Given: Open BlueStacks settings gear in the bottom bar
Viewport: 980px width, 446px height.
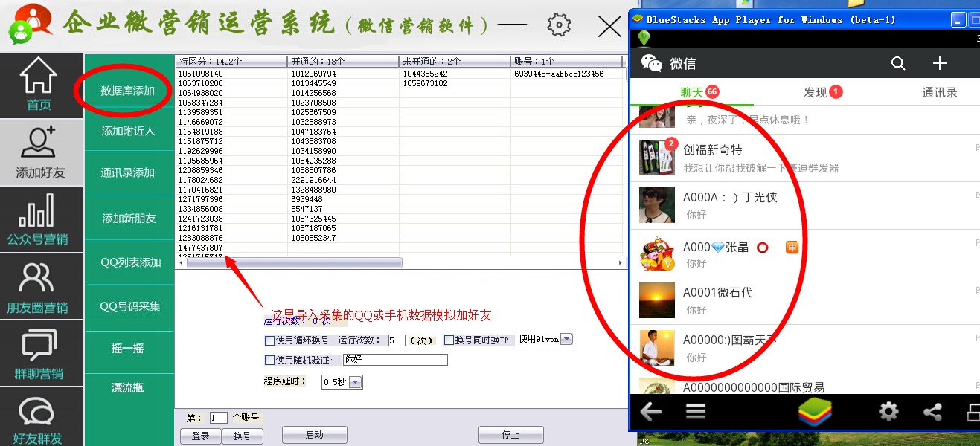Looking at the screenshot, I should click(x=888, y=411).
